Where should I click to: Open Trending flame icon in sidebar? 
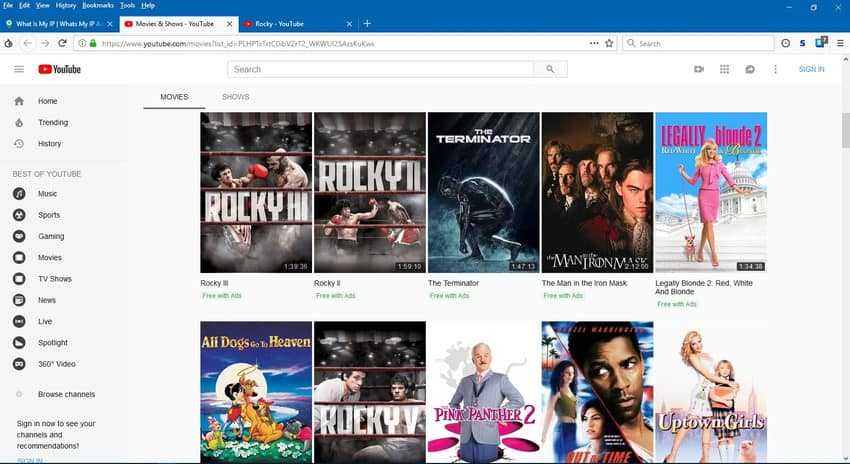pyautogui.click(x=19, y=123)
